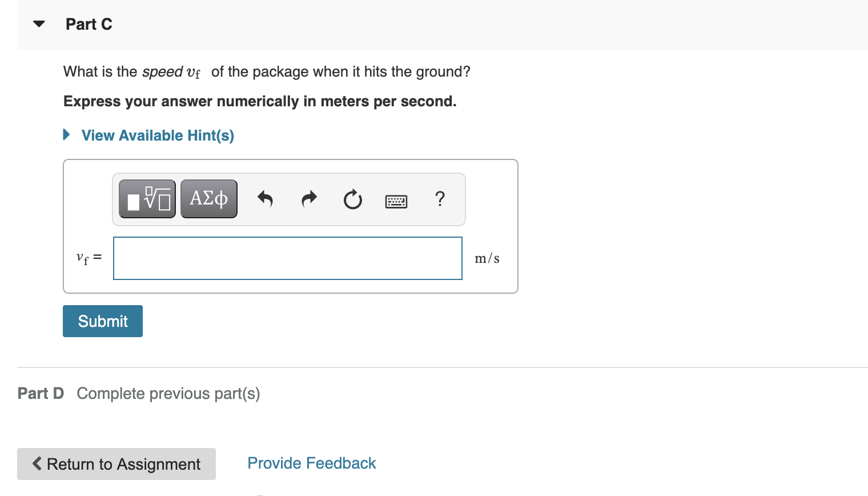
Task: Redo the undone edit
Action: coord(308,199)
